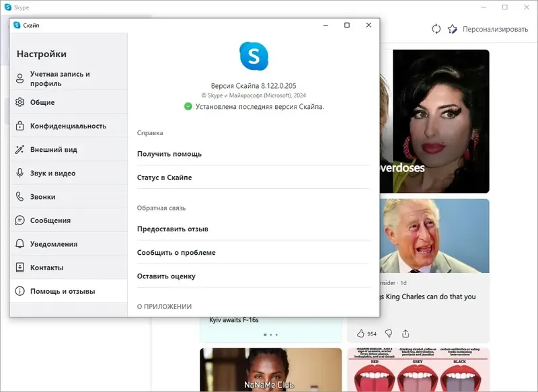538x392 pixels.
Task: Share the King Charles article
Action: [406, 334]
